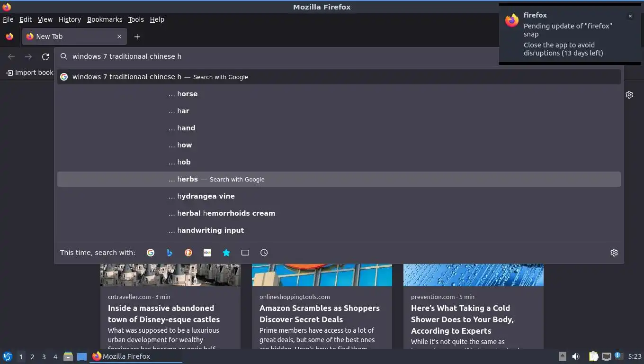
Task: Search this time with DuckDuckGo icon
Action: coord(188,253)
